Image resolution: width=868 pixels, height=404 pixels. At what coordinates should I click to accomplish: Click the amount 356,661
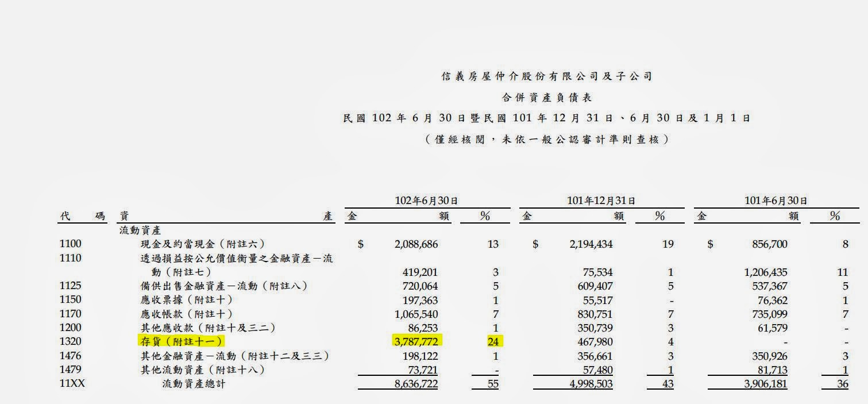point(595,356)
